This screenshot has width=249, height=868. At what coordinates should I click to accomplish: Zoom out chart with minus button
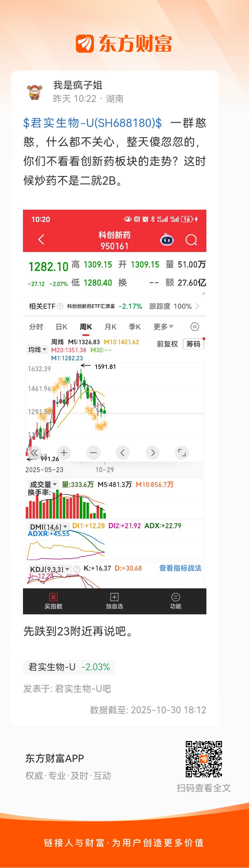point(93,453)
